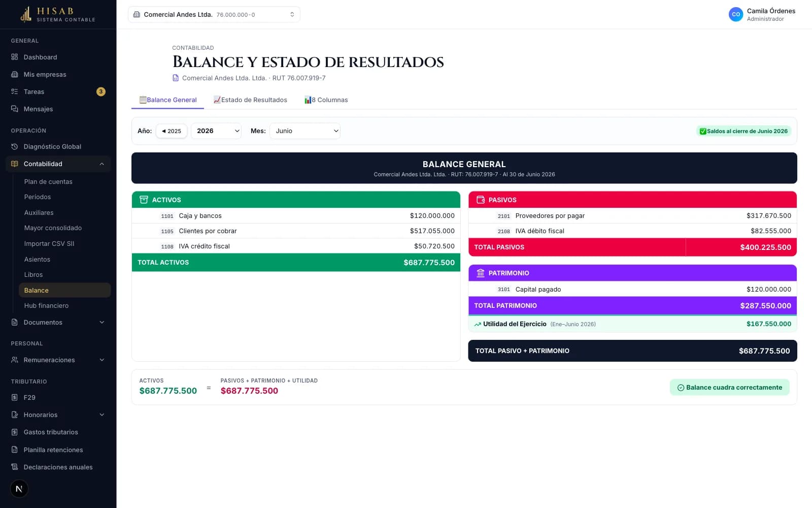Click the Tareas checklist icon

click(x=15, y=91)
